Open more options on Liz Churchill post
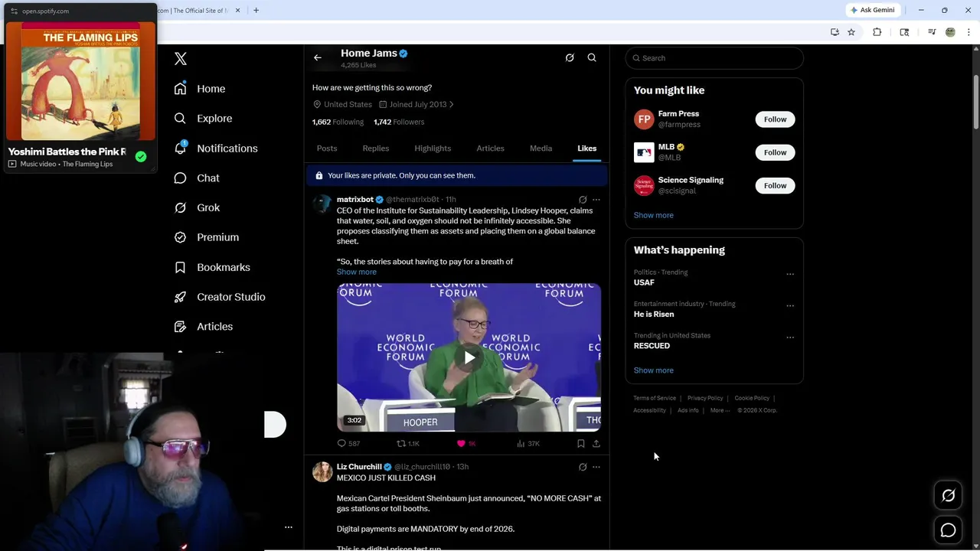 coord(596,467)
